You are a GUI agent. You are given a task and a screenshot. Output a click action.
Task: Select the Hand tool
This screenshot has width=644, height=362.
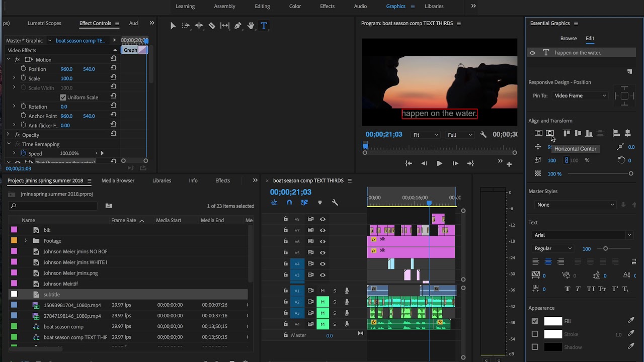click(x=251, y=26)
